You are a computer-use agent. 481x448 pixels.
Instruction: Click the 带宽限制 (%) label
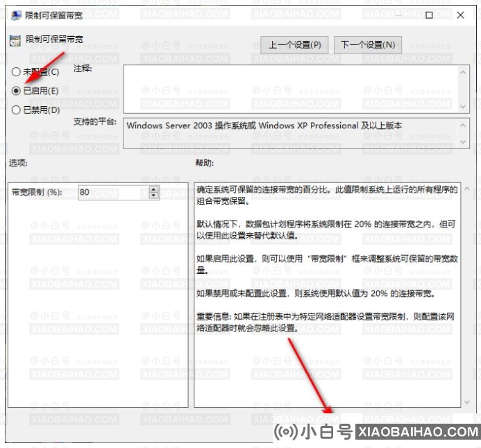pos(37,192)
